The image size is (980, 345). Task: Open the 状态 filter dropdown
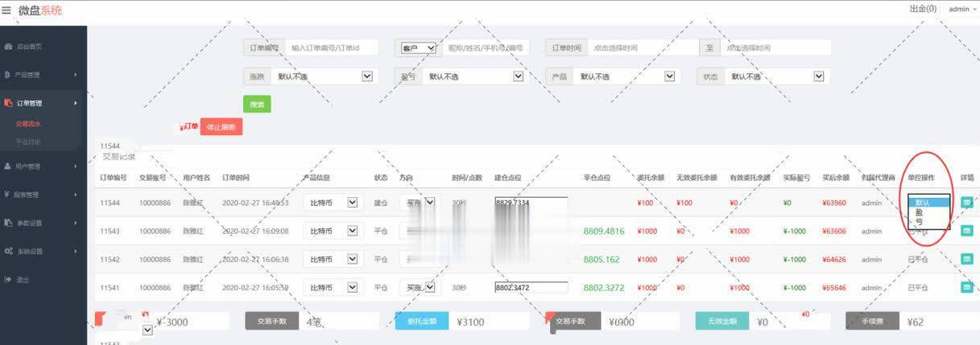point(776,76)
